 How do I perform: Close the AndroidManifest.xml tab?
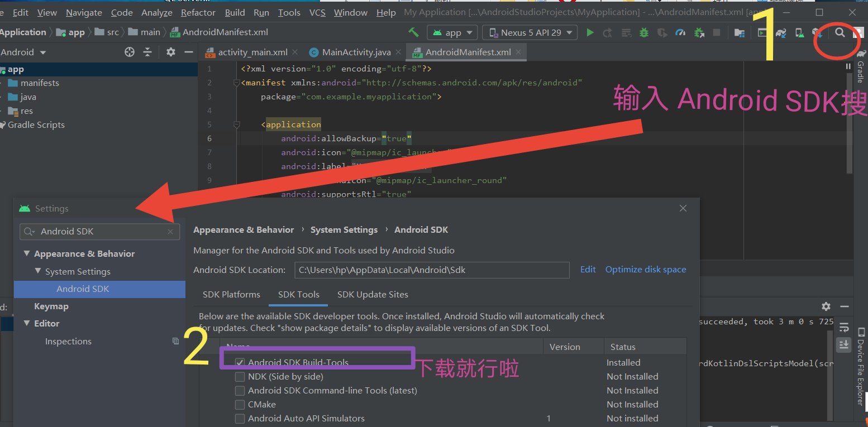pyautogui.click(x=518, y=52)
